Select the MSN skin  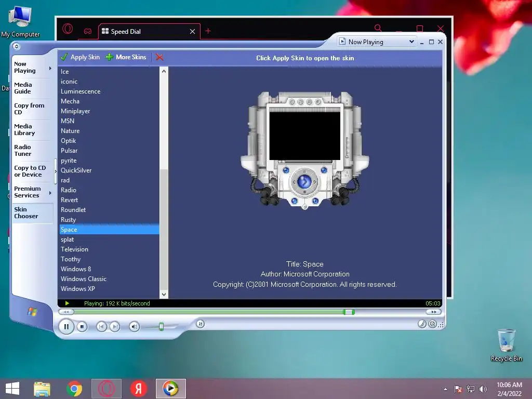point(109,121)
